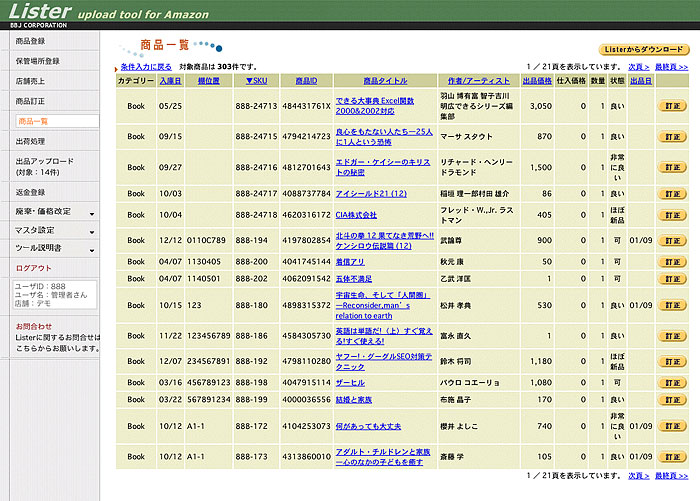Viewport: 700px width, 501px height.
Task: Select product ID cell 484431761X
Action: click(x=306, y=106)
